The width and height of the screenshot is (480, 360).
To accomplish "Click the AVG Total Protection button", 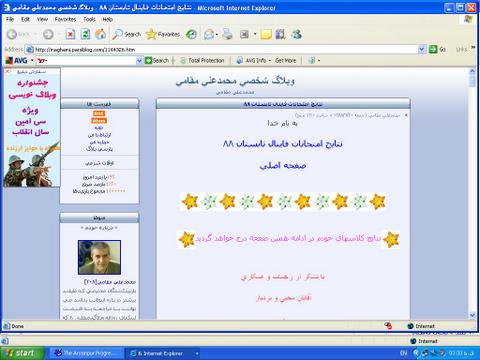I will [x=202, y=60].
